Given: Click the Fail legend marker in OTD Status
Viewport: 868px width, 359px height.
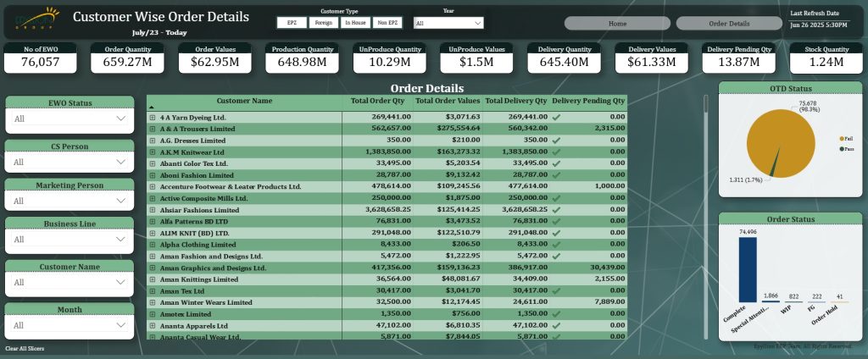Looking at the screenshot, I should (x=840, y=137).
